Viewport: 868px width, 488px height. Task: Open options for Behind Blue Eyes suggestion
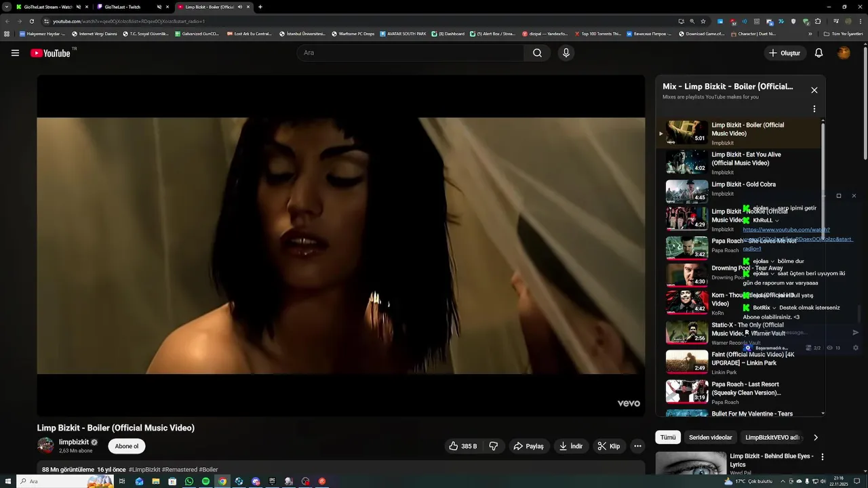pos(823,457)
